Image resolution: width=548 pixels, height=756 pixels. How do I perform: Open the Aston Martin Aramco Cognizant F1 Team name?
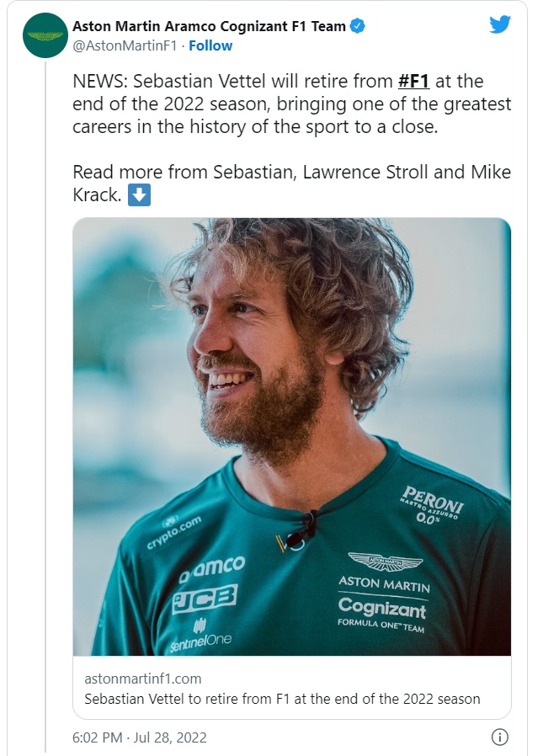coord(210,26)
